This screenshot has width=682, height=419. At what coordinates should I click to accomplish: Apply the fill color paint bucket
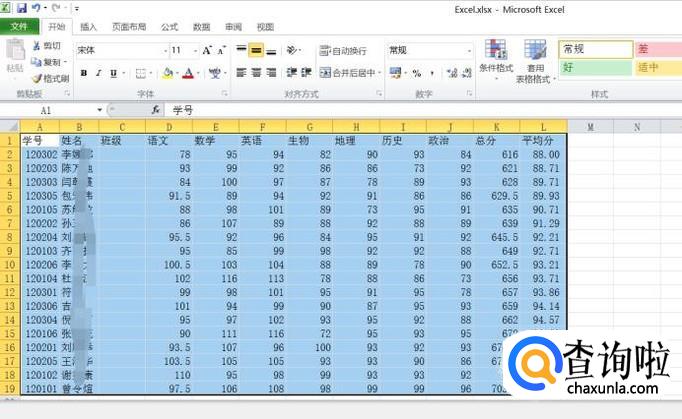[167, 73]
